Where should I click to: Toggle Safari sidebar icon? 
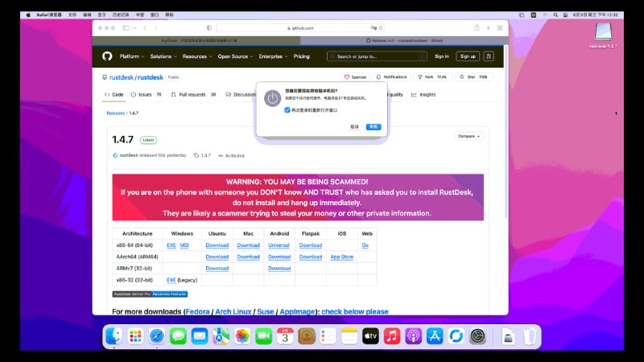click(x=126, y=28)
